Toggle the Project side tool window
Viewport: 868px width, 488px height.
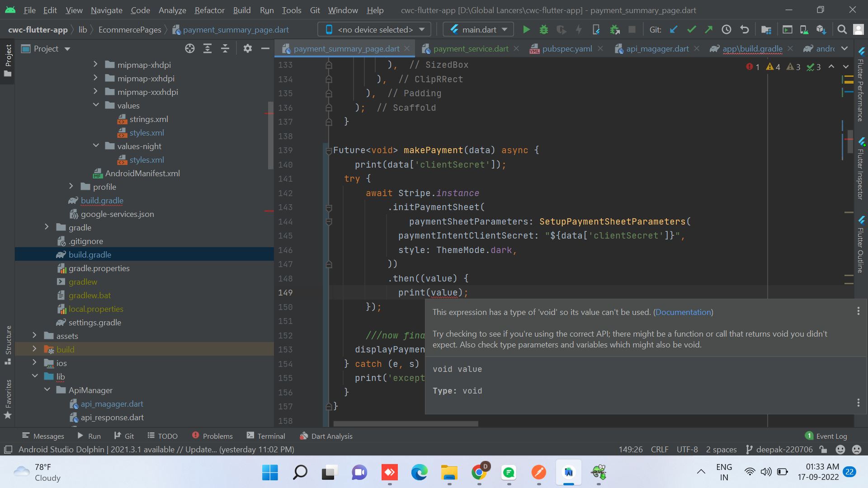click(8, 61)
